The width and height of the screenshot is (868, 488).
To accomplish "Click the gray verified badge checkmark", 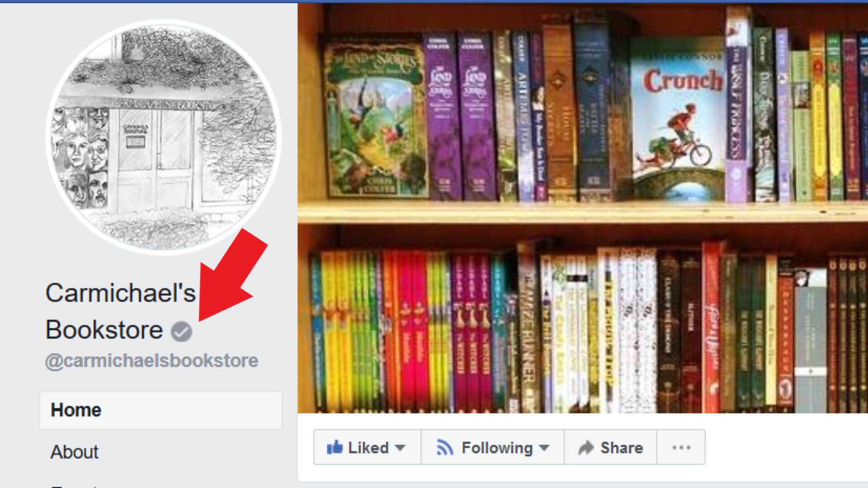I will pos(181,331).
